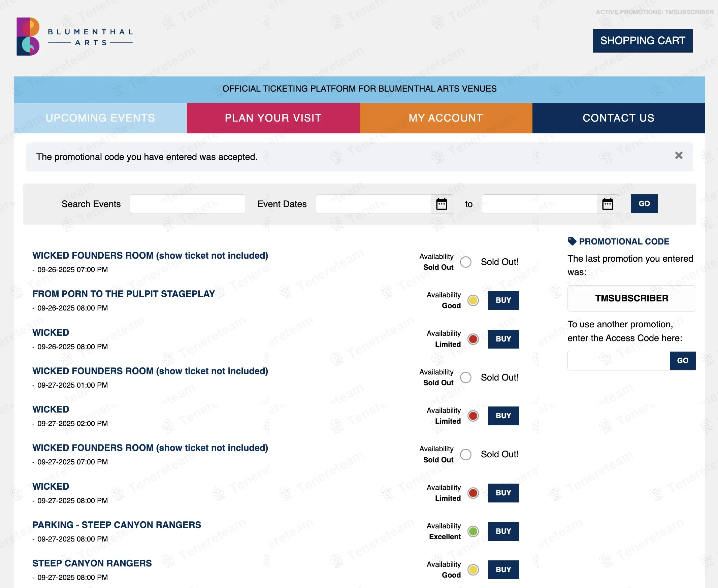Click 'Sold Out!' text for 09-26 07:00 PM Founders Room

point(499,262)
